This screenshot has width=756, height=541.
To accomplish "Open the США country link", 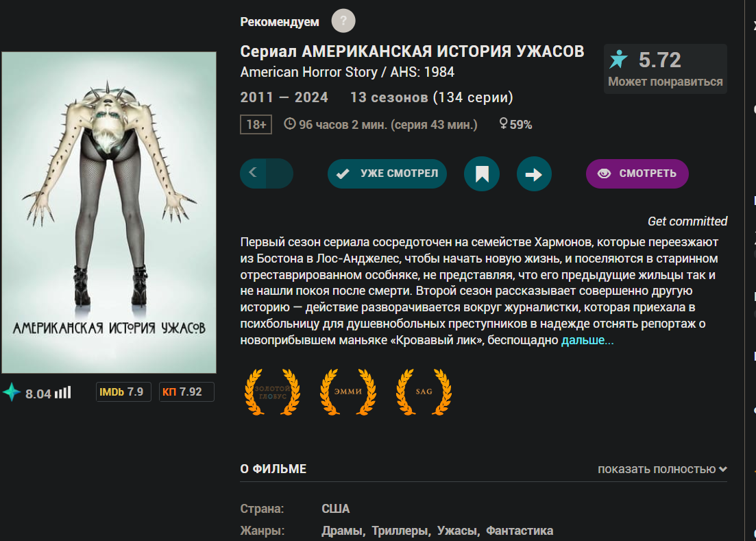I will (336, 509).
